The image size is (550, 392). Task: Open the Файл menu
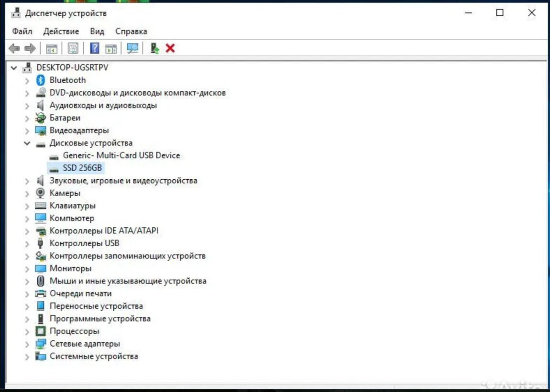tap(22, 32)
